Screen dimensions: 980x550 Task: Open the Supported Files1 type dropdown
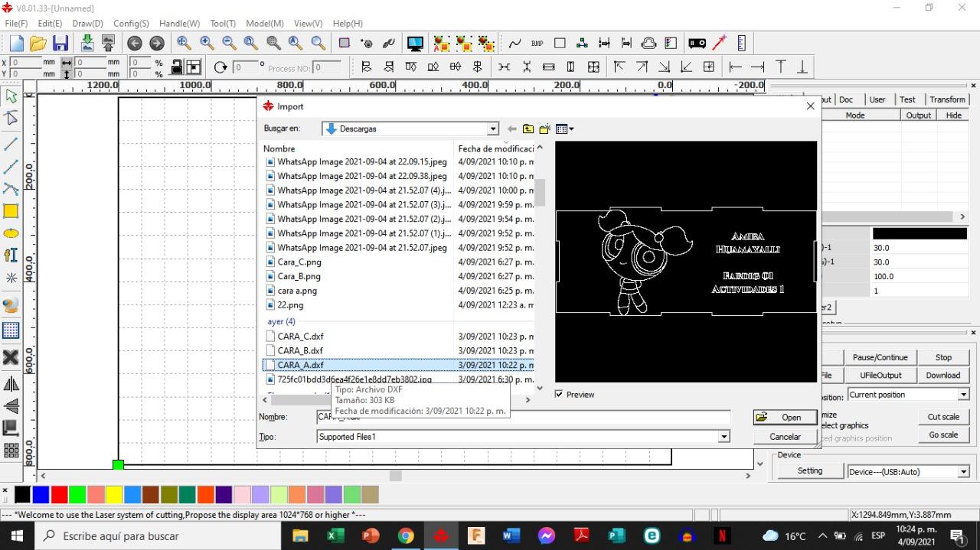point(722,436)
